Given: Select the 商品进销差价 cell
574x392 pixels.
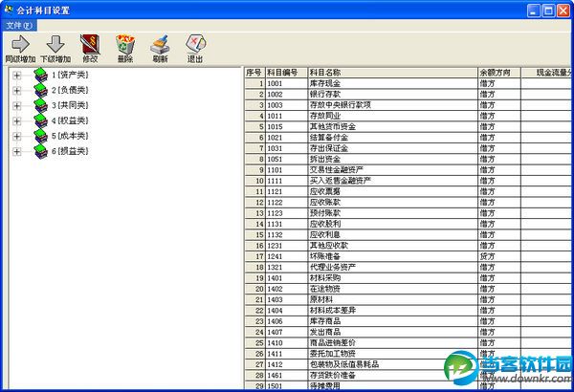Looking at the screenshot, I should pos(393,343).
